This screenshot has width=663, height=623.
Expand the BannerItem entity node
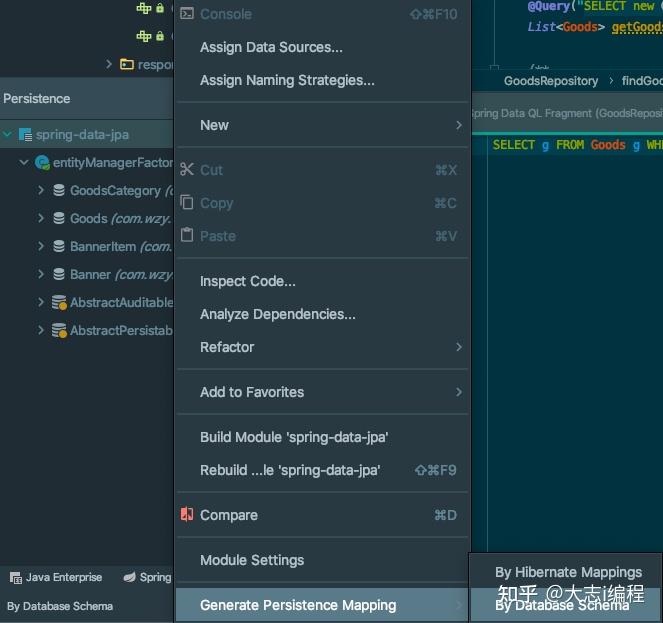pyautogui.click(x=41, y=246)
